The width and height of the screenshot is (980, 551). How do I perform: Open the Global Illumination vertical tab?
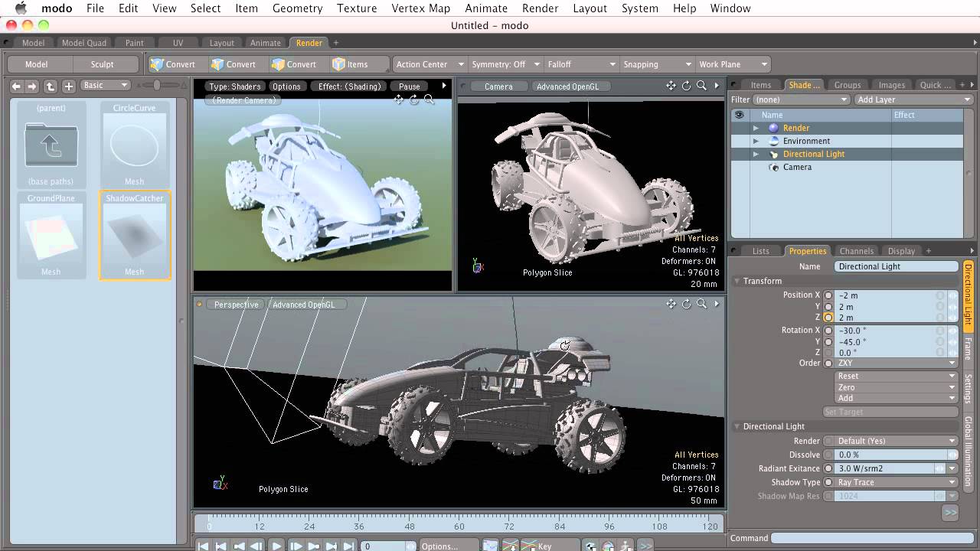[969, 452]
